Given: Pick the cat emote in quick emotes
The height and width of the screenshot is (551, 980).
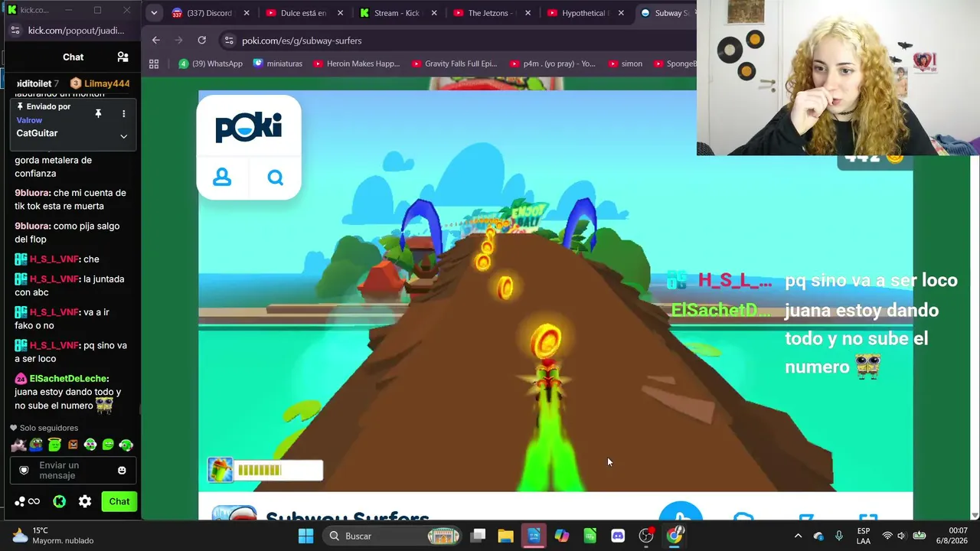Looking at the screenshot, I should pos(18,445).
